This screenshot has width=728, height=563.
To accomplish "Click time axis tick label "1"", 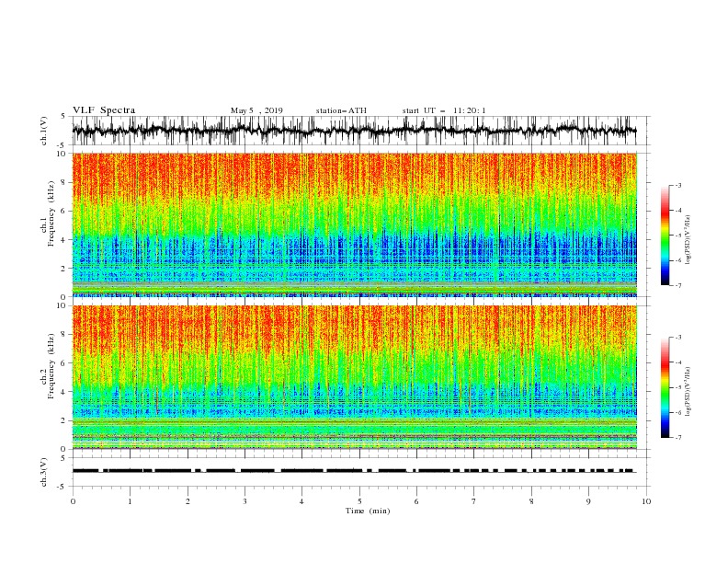I will click(x=130, y=501).
